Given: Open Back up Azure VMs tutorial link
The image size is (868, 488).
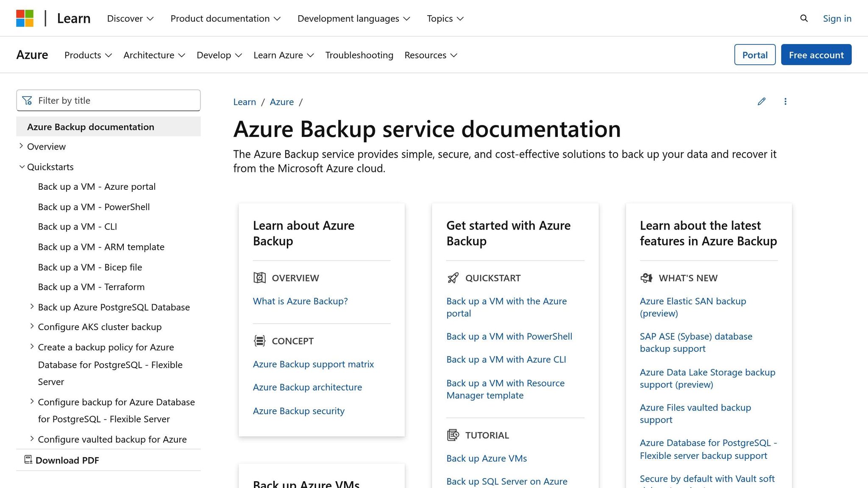Looking at the screenshot, I should coord(487,458).
